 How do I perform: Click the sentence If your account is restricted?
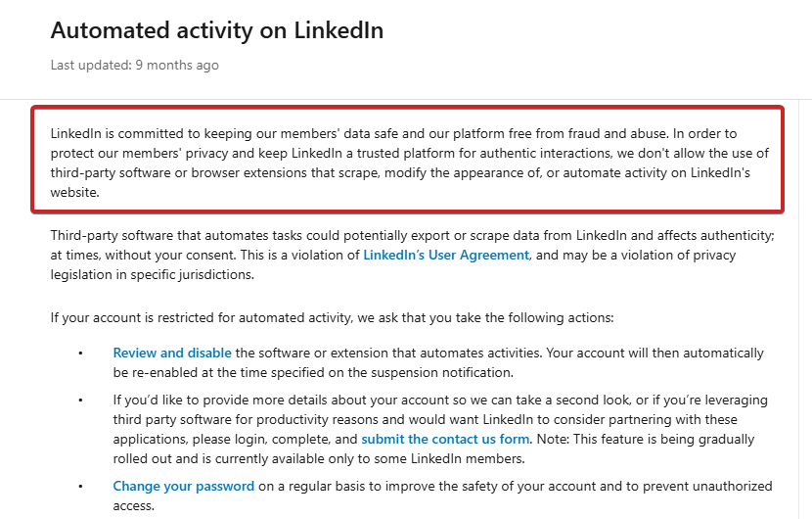click(331, 318)
